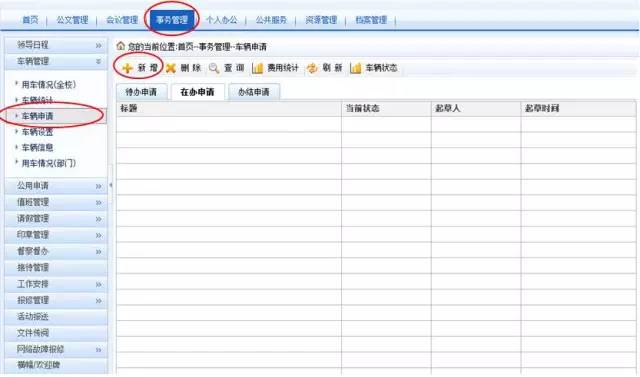Click the plus icon for 新增
Screen dimensions: 640x377
coord(127,68)
